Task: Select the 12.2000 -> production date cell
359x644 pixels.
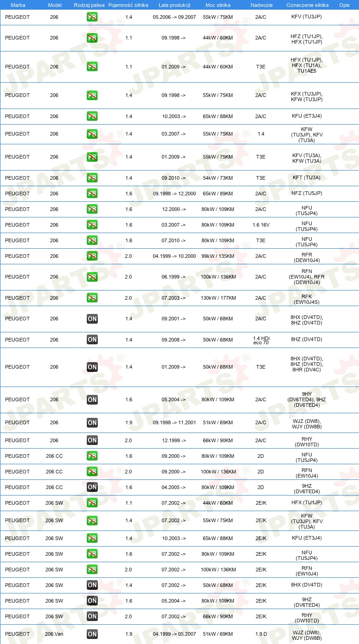Action: click(174, 209)
